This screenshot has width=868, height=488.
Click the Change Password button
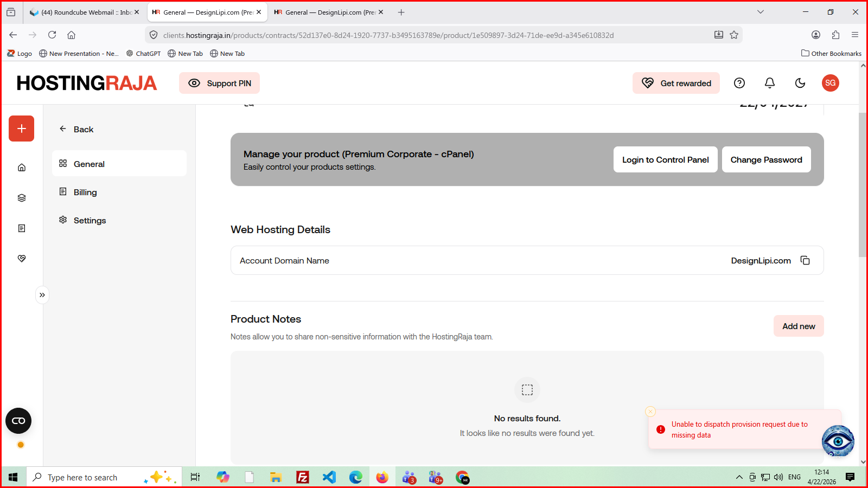point(766,160)
